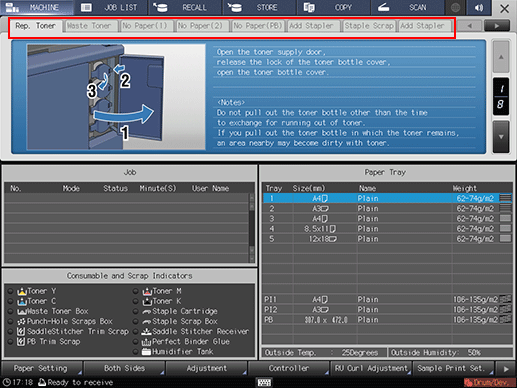Switch to the Waste Toner tab
Viewport: 517px width, 388px height.
90,26
